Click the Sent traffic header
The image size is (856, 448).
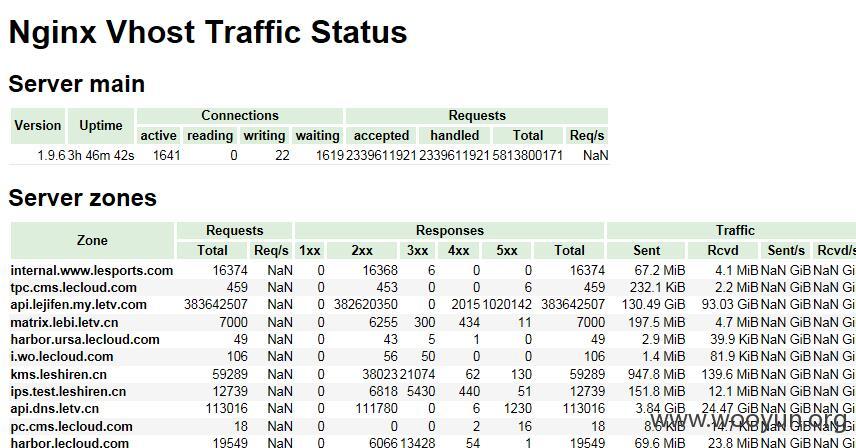click(x=646, y=250)
